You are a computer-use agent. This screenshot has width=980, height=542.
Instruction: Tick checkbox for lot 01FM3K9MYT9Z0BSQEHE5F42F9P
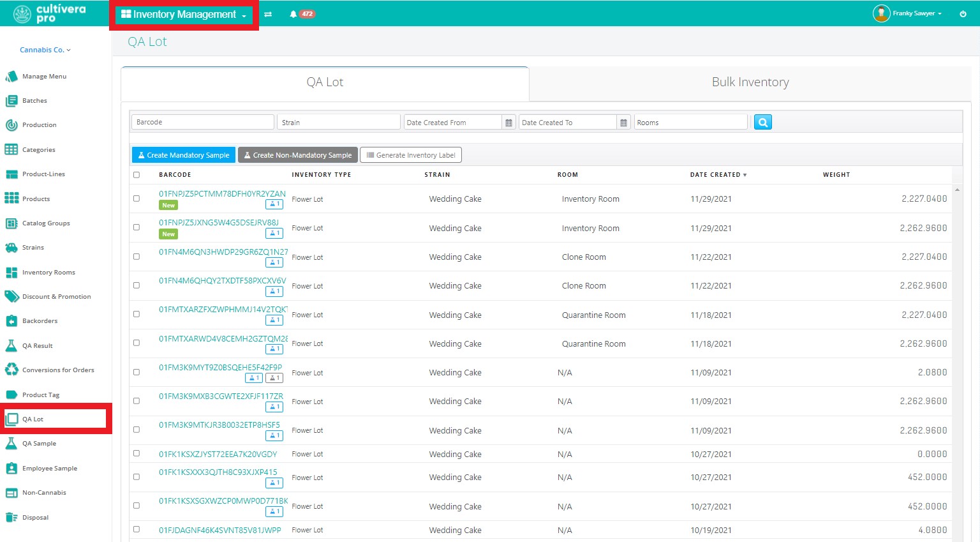[137, 372]
